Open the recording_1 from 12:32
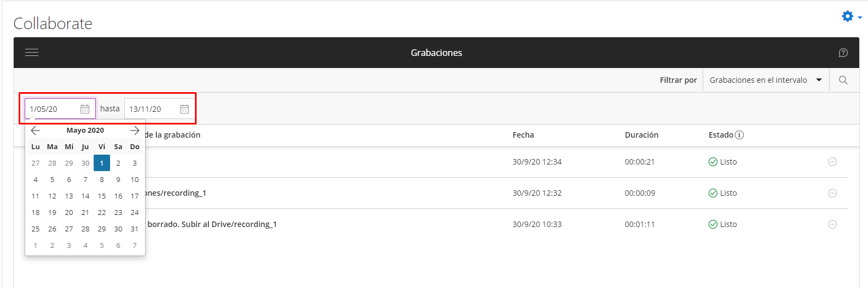This screenshot has height=289, width=868. [175, 193]
